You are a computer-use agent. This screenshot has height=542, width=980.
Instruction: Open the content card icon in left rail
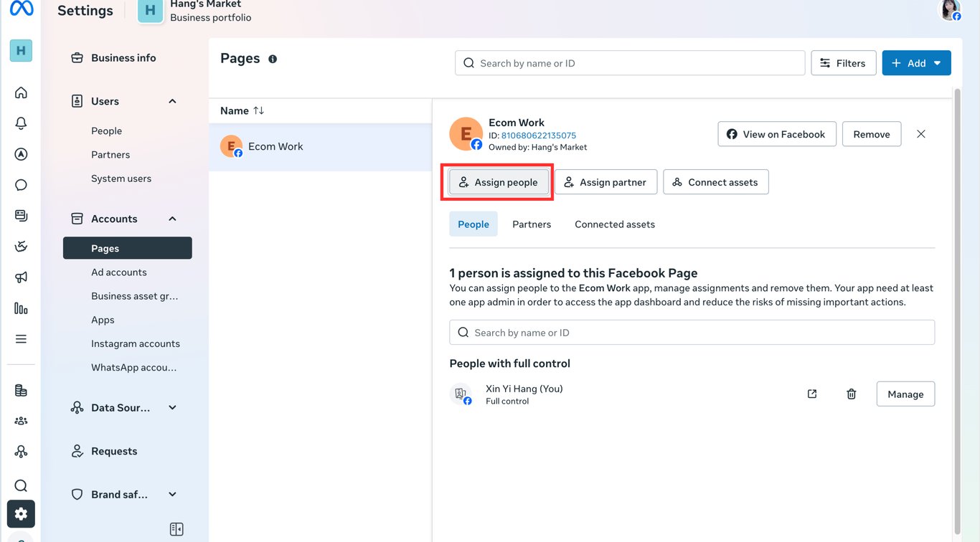[x=21, y=216]
